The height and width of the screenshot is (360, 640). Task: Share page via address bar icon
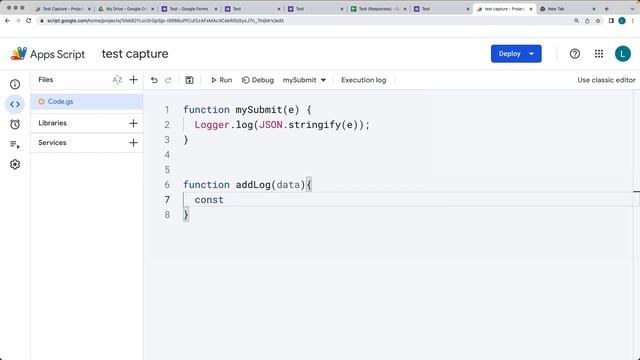click(x=587, y=20)
